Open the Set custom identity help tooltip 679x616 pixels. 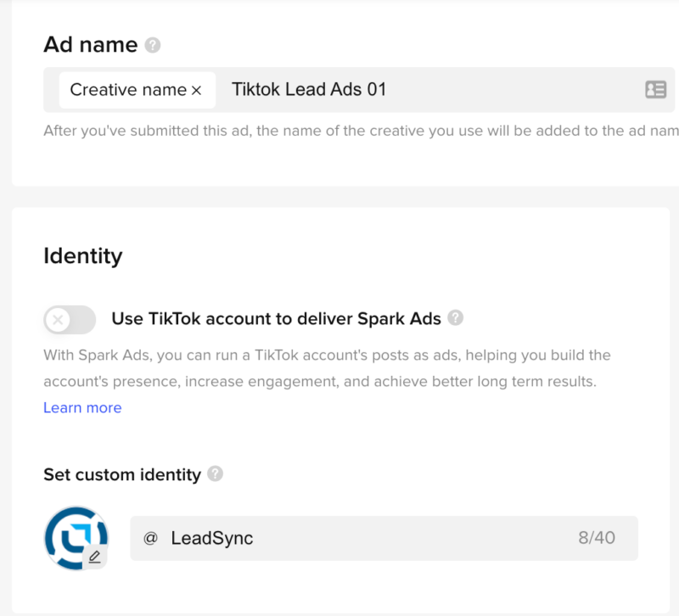(215, 475)
